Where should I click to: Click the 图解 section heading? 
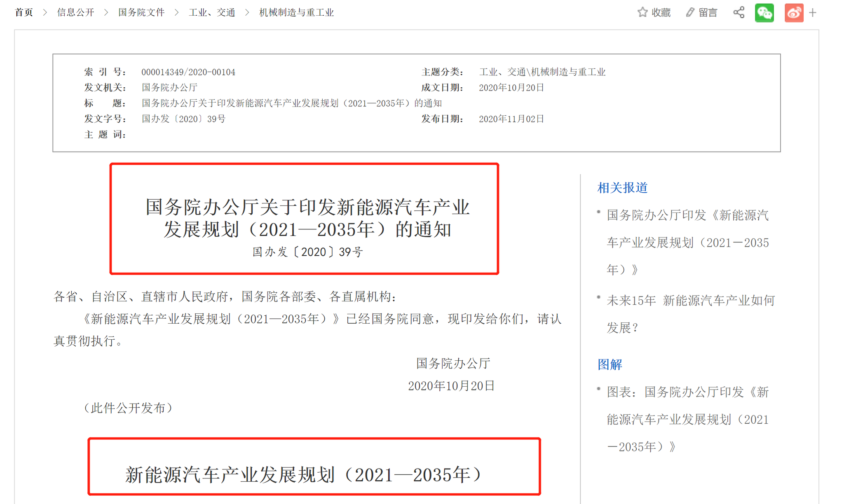click(610, 364)
